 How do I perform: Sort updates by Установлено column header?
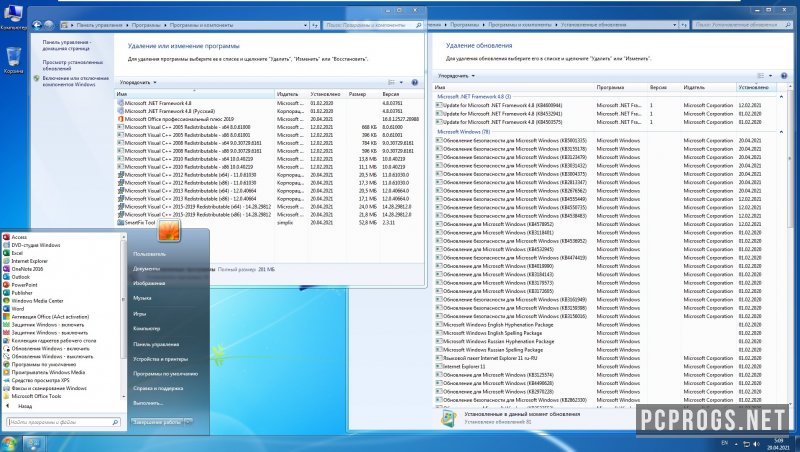(x=756, y=88)
